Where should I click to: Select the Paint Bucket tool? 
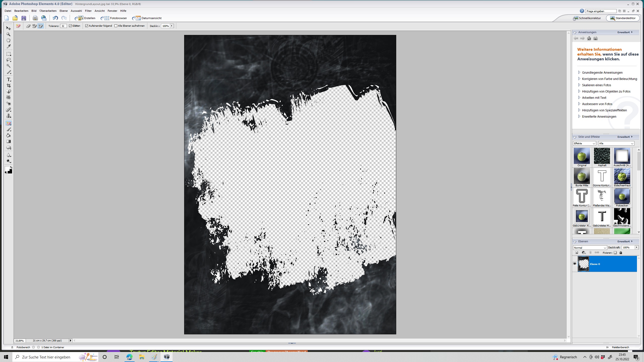point(9,135)
